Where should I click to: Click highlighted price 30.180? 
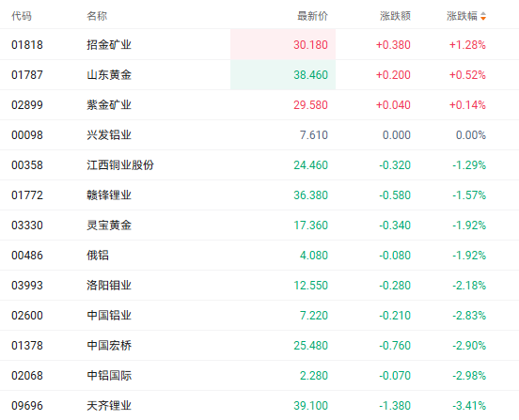pos(310,45)
